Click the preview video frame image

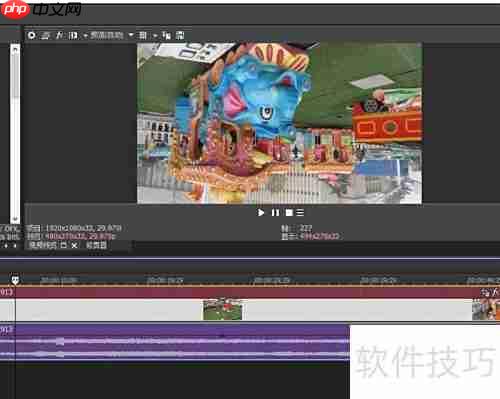coord(279,123)
